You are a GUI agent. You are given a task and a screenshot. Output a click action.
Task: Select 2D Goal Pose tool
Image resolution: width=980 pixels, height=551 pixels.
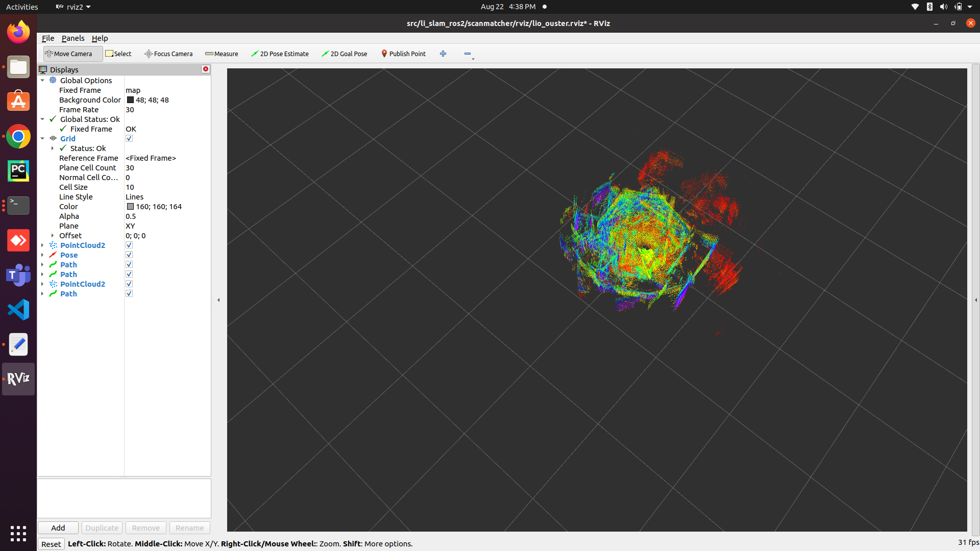344,54
